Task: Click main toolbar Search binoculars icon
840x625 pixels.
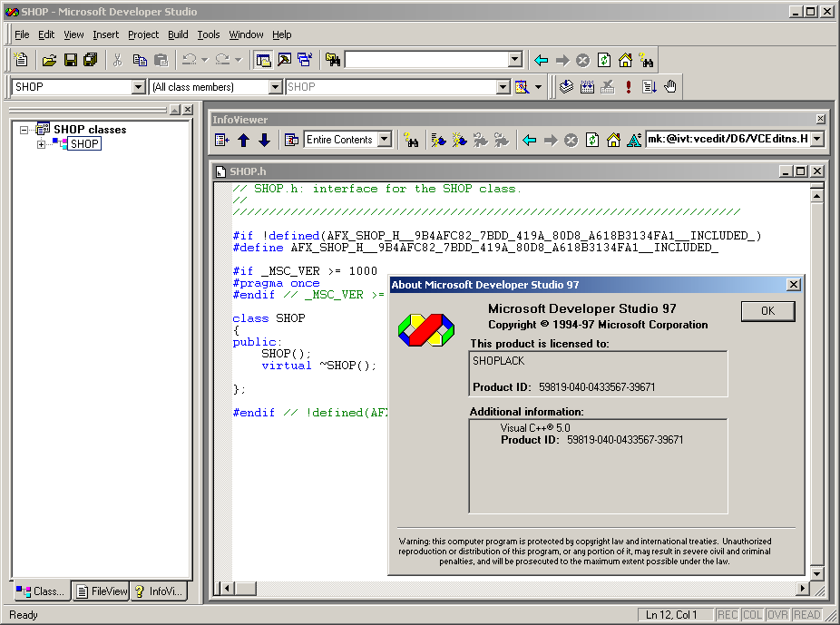Action: coord(646,60)
